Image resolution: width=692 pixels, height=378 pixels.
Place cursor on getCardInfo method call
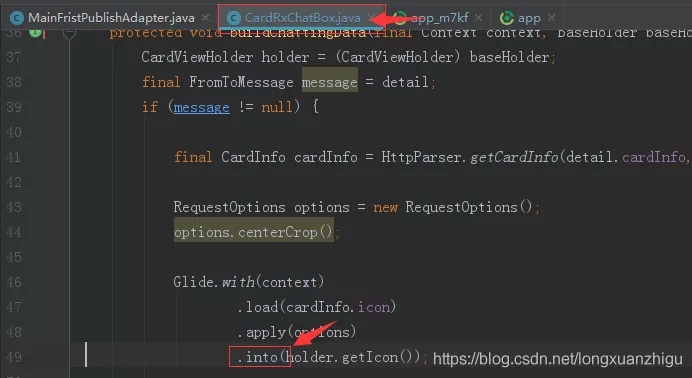(x=514, y=157)
